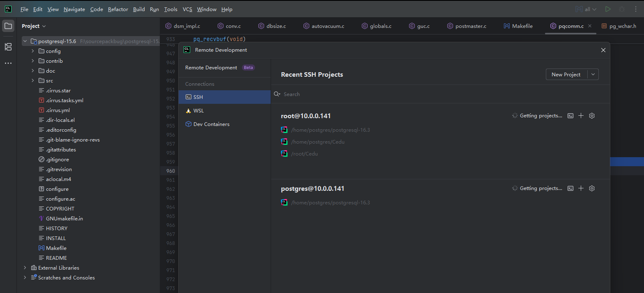Switch to the Makefile editor tab
The height and width of the screenshot is (293, 644).
coord(518,26)
